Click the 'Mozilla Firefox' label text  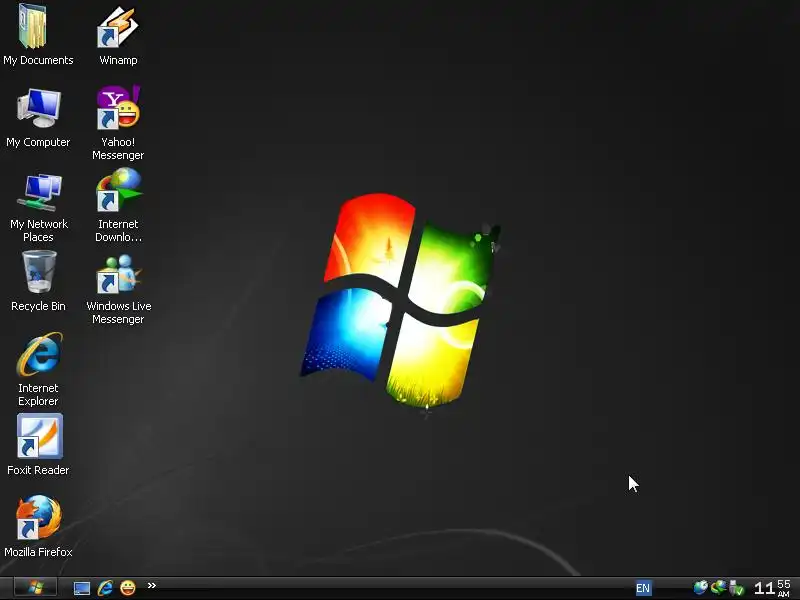[x=38, y=552]
